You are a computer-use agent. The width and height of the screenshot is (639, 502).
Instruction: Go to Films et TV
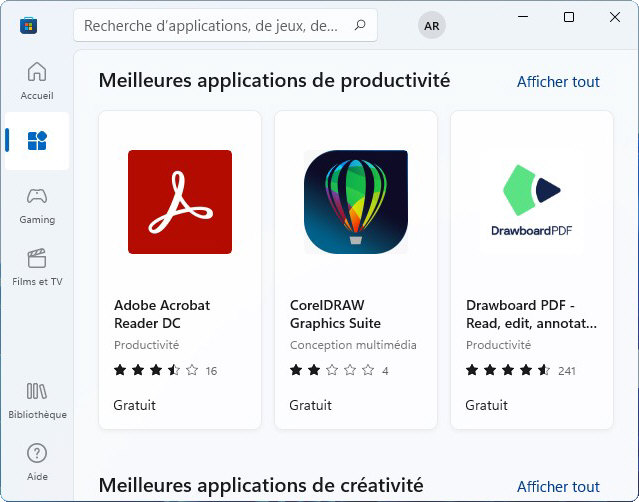pyautogui.click(x=37, y=266)
